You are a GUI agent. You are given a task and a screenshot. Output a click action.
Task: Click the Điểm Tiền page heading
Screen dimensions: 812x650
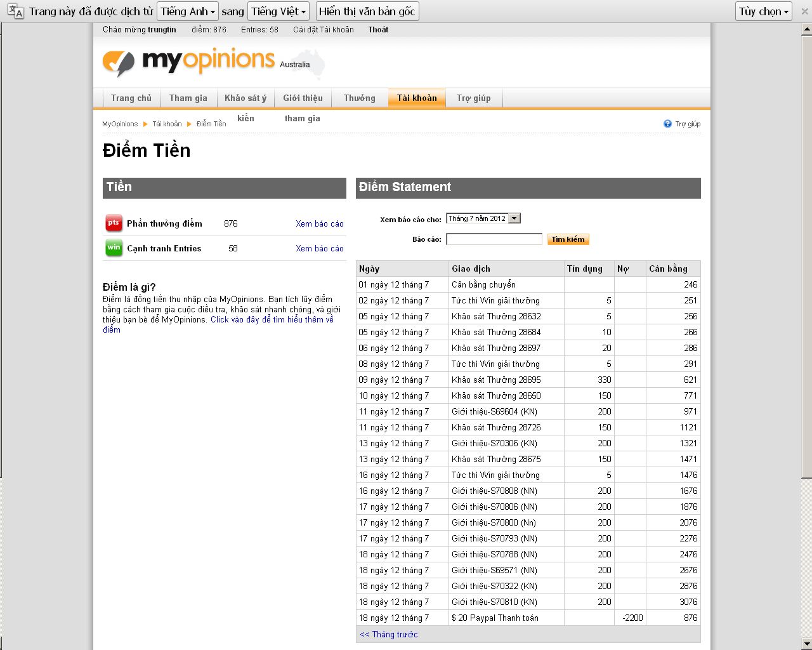[147, 150]
